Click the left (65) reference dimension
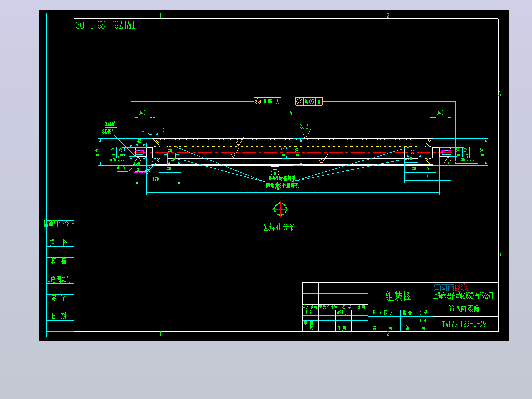532x399 pixels. click(x=142, y=112)
